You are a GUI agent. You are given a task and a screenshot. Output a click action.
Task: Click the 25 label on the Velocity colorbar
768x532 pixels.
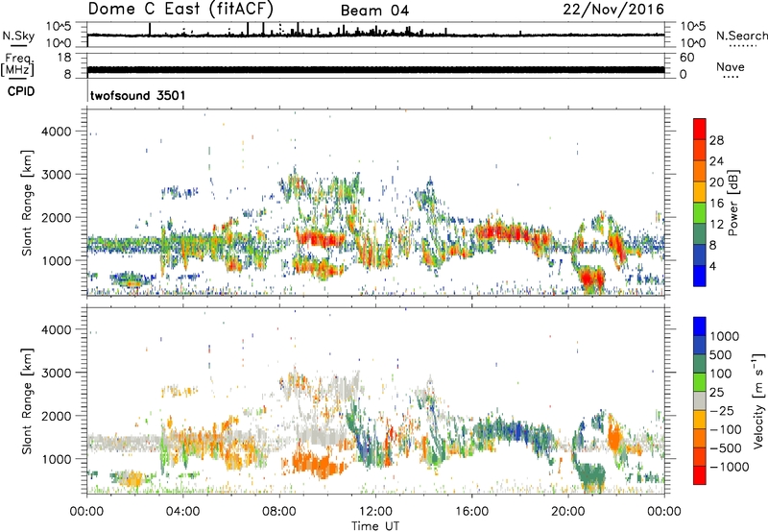coord(717,392)
